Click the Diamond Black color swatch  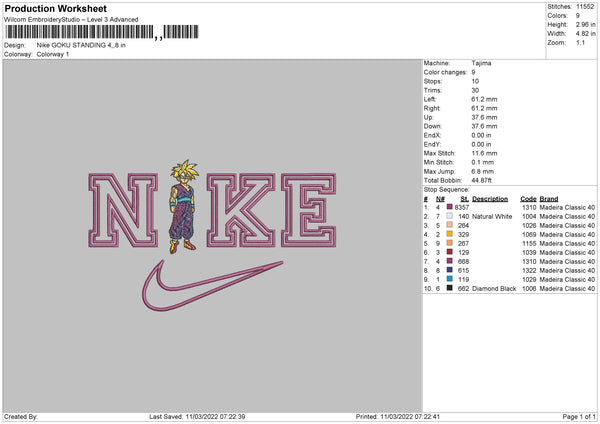point(450,288)
